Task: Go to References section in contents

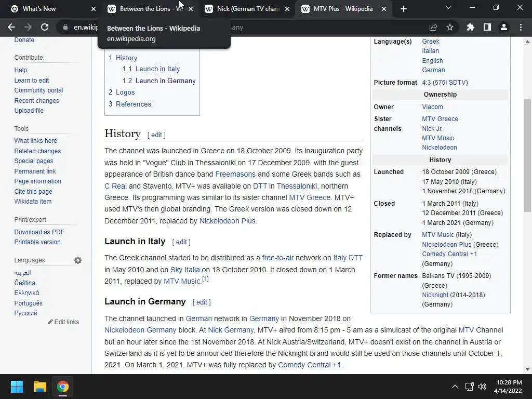Action: [x=134, y=104]
